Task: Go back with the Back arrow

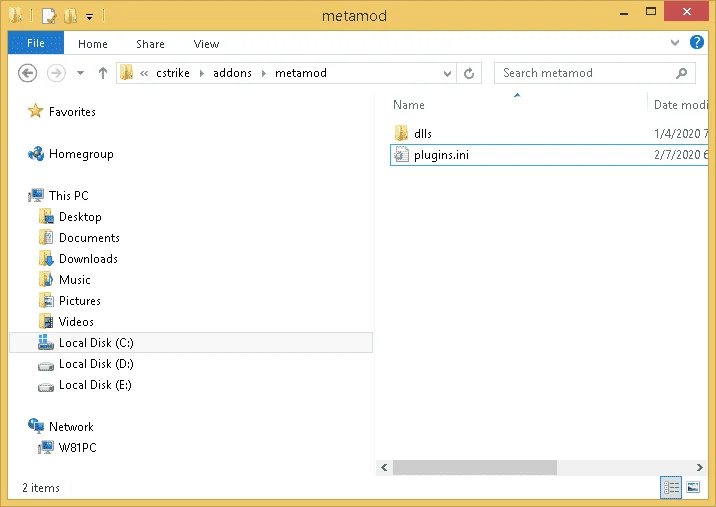Action: [27, 73]
